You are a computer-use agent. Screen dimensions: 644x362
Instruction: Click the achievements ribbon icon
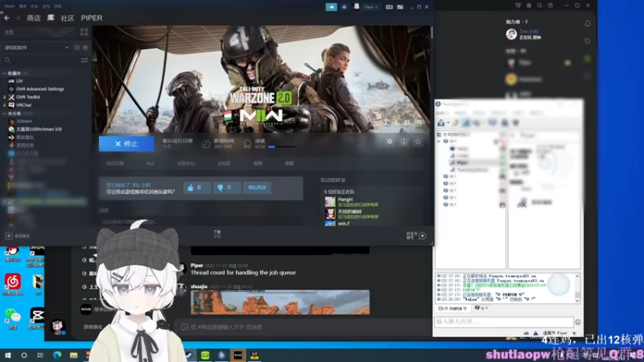pyautogui.click(x=247, y=144)
